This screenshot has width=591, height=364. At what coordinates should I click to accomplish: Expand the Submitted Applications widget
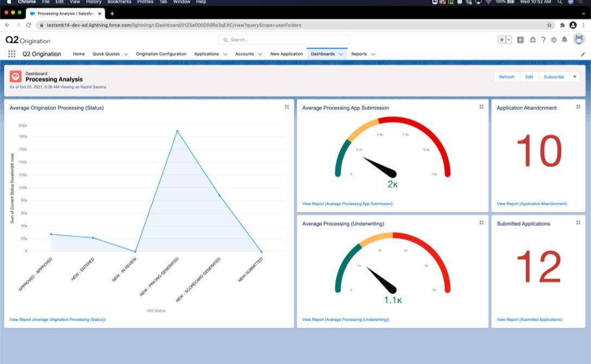click(x=578, y=223)
